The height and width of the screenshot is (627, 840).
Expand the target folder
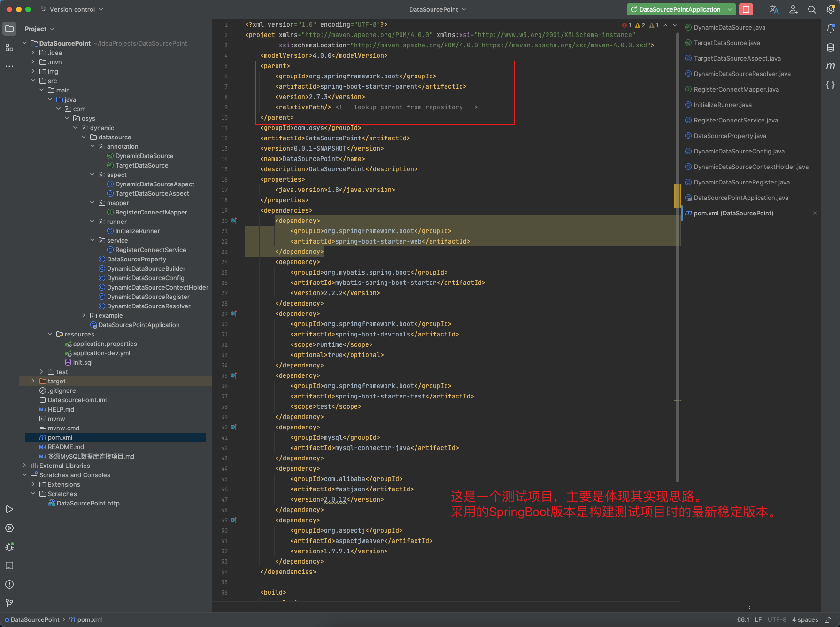point(33,381)
